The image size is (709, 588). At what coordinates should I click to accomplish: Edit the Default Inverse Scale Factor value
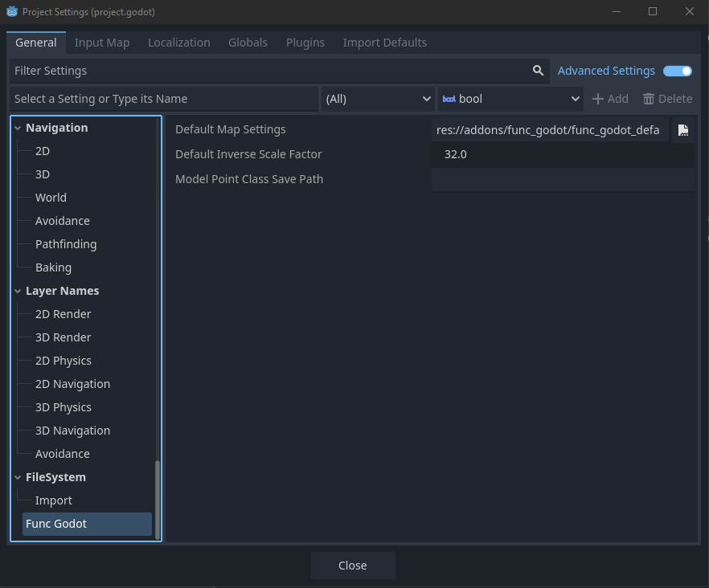coord(563,154)
